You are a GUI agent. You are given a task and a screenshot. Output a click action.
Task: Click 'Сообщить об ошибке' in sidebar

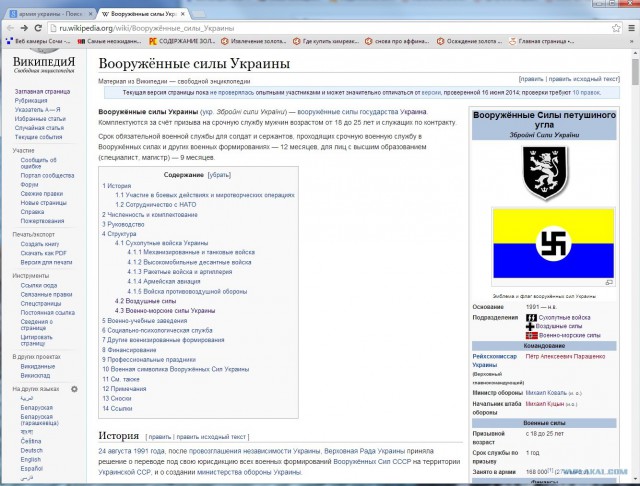point(38,163)
